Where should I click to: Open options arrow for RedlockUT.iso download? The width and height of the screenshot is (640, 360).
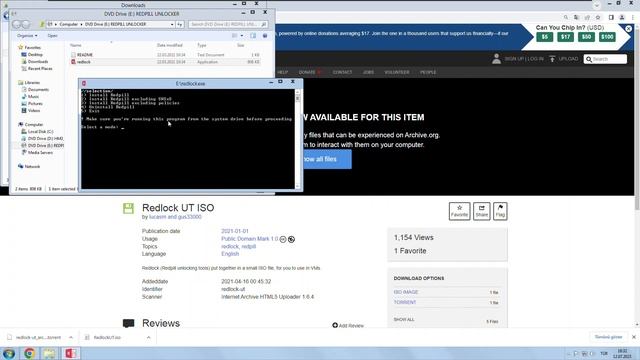click(149, 338)
